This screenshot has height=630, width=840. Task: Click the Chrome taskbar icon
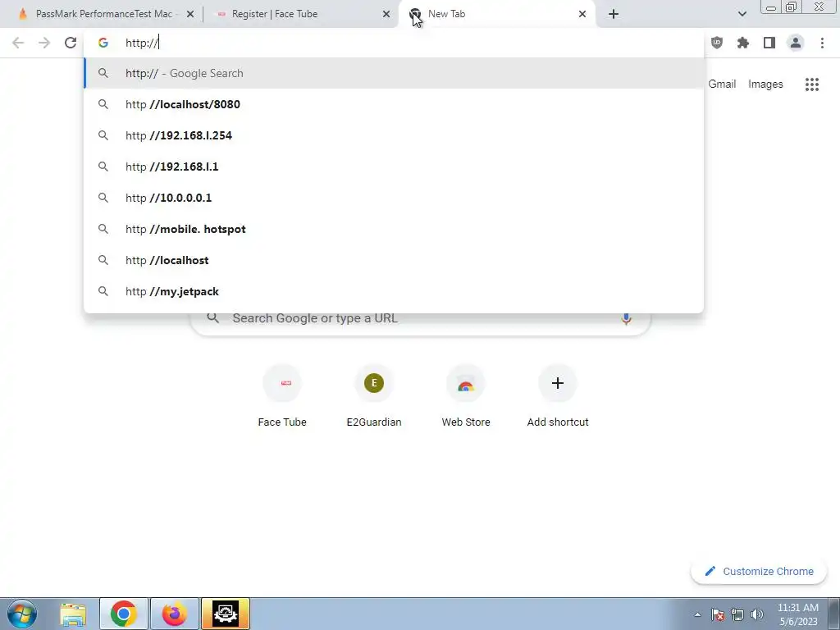[x=124, y=614]
